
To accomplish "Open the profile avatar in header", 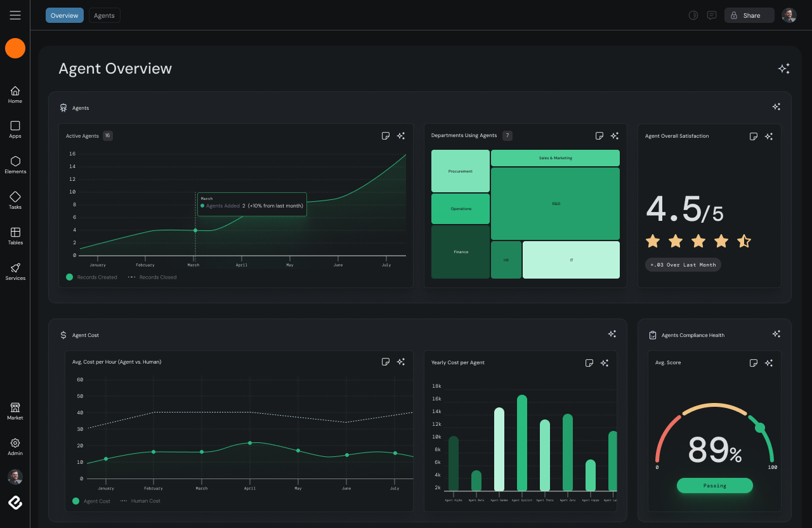I will coord(789,15).
